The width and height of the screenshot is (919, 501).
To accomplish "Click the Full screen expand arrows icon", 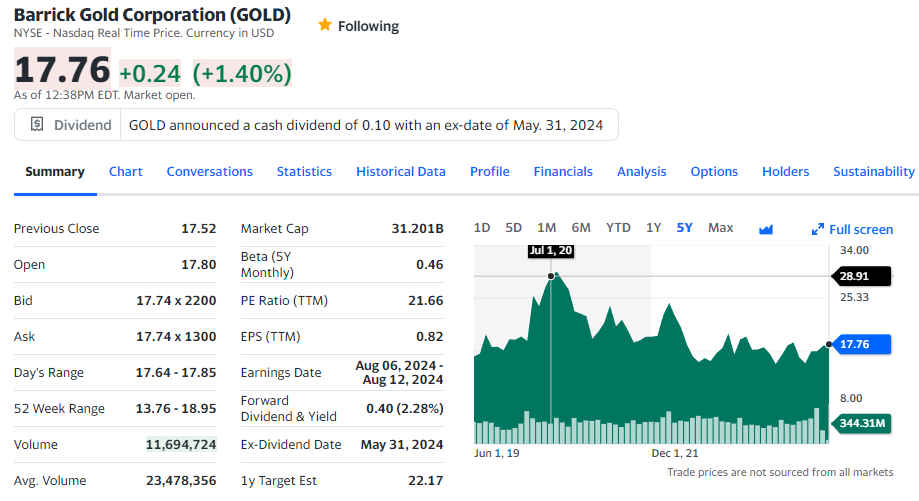I will 817,230.
